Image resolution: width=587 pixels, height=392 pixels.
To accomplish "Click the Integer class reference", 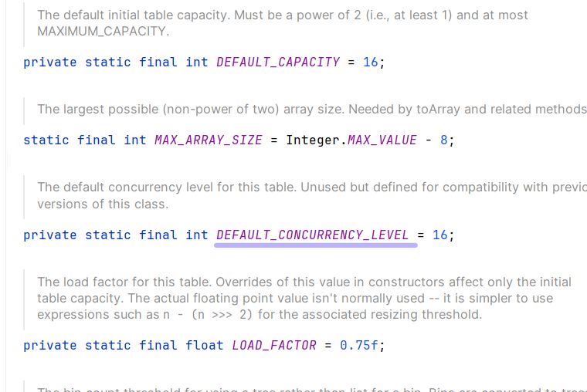I will pos(314,140).
